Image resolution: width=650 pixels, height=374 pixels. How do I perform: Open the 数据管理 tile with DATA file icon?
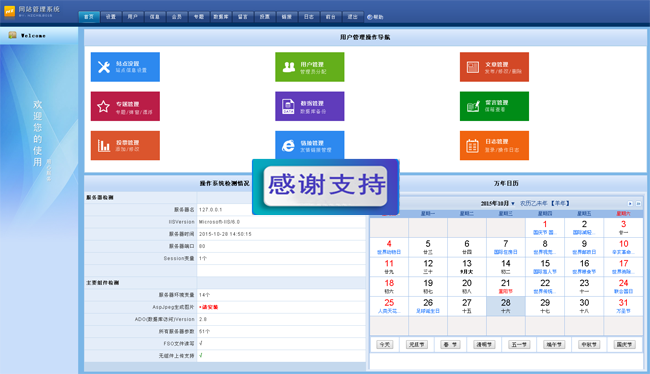pyautogui.click(x=310, y=106)
